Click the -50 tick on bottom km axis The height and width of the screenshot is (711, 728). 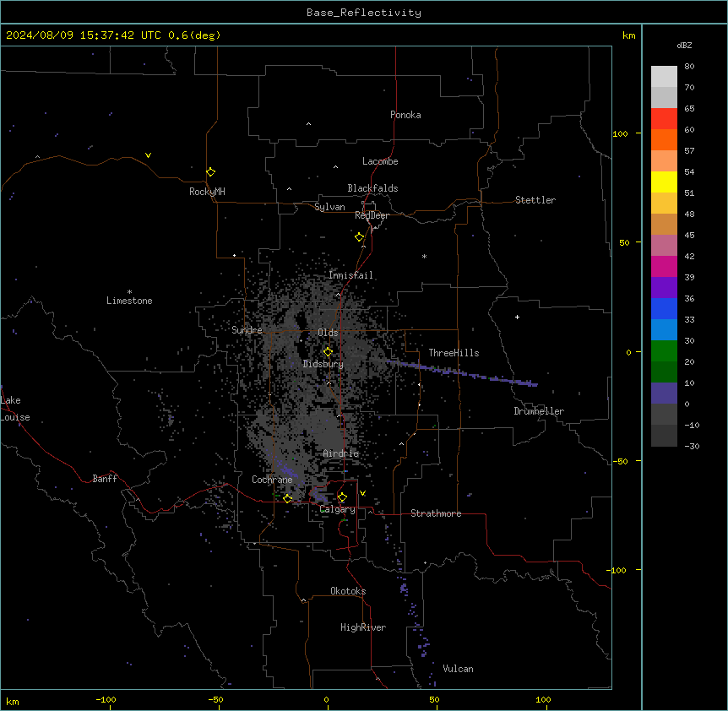[x=215, y=699]
